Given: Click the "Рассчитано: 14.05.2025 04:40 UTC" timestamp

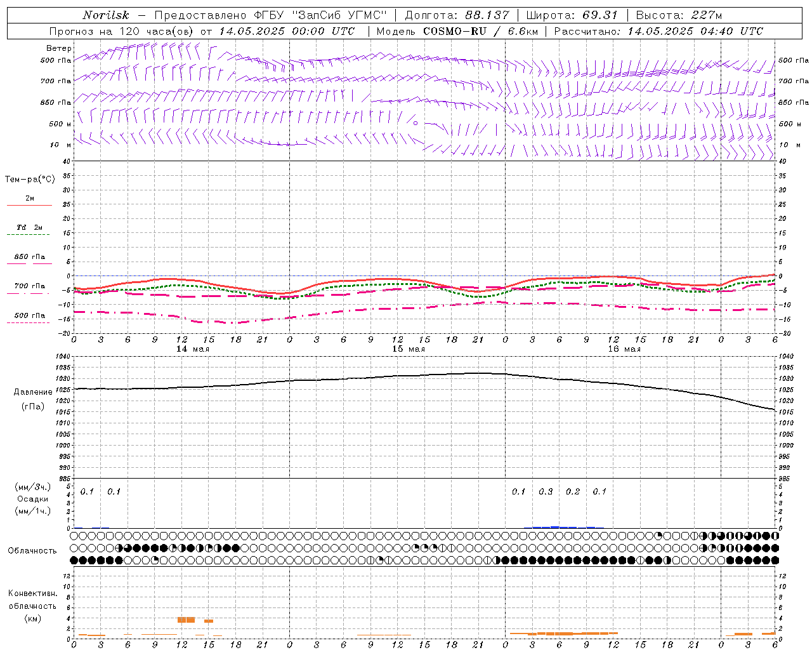Looking at the screenshot, I should click(658, 31).
